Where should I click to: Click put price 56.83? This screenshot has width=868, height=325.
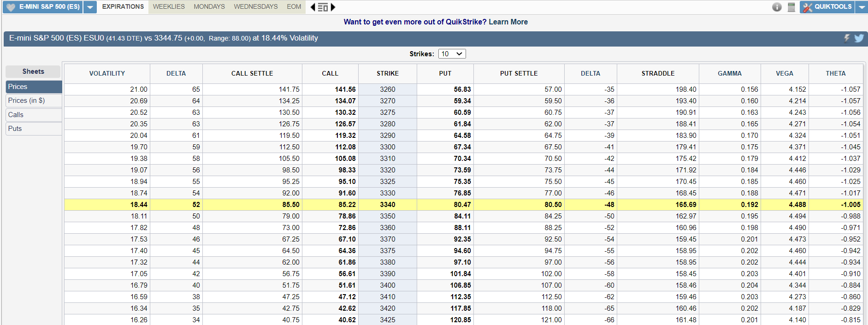coord(462,89)
